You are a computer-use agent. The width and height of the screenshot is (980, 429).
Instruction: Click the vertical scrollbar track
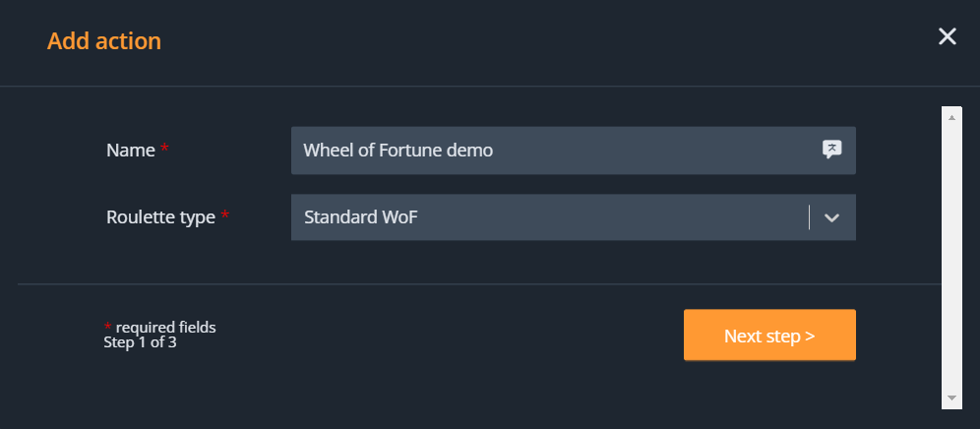coord(951,256)
